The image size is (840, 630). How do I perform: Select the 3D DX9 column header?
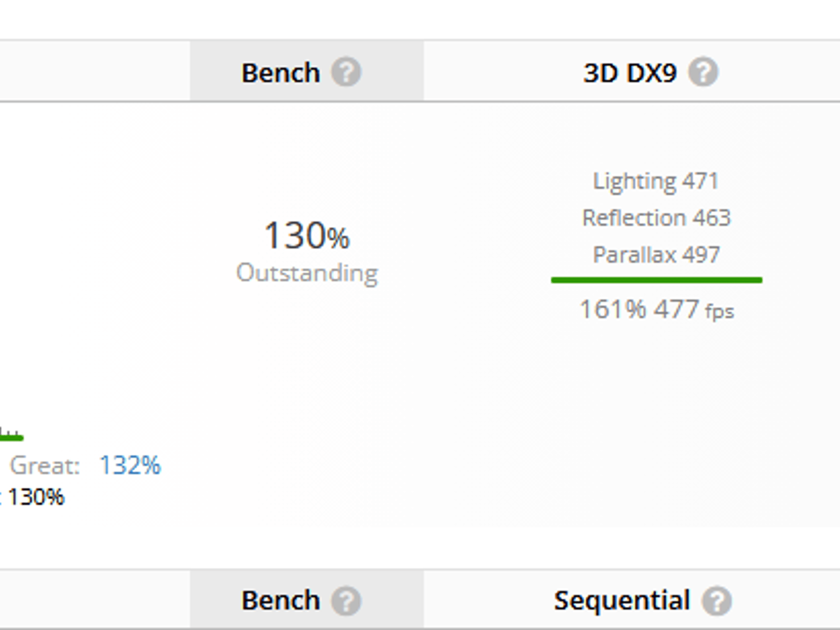click(x=630, y=72)
